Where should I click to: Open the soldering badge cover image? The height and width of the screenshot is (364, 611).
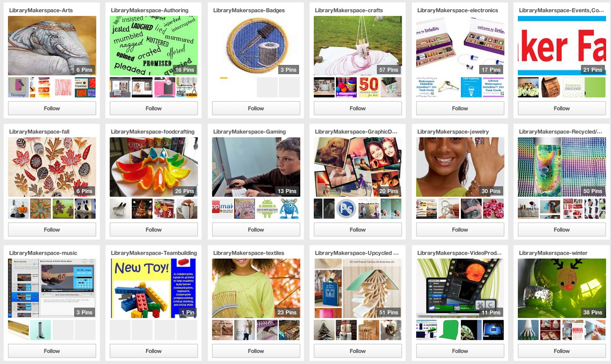click(x=256, y=45)
